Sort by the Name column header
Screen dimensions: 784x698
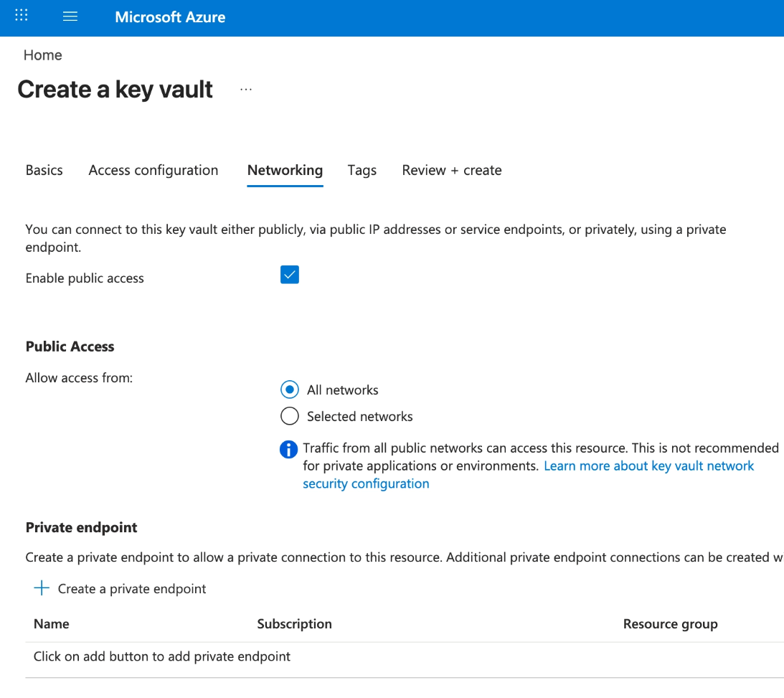click(52, 623)
